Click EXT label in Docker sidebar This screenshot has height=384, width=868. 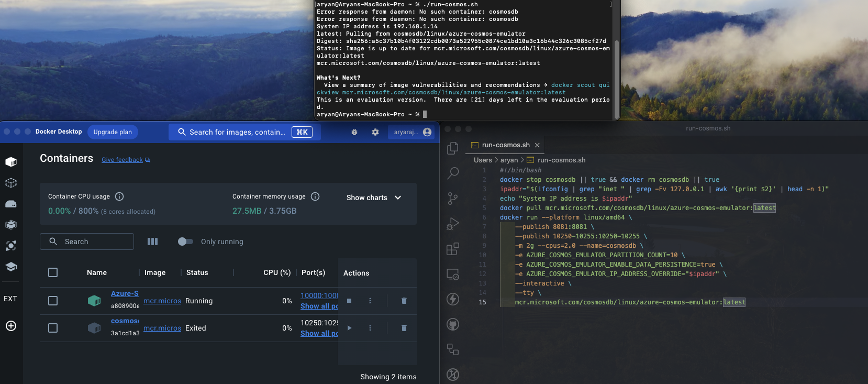[10, 299]
